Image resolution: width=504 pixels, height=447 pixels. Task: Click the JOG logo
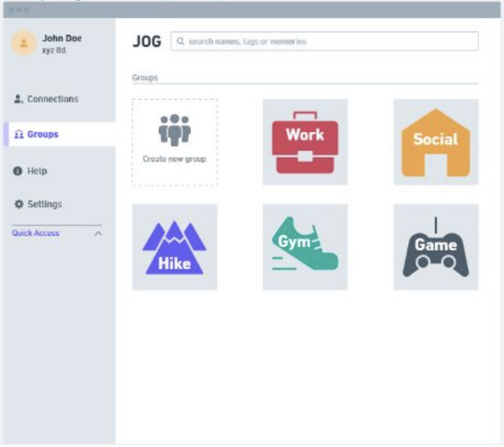(147, 42)
